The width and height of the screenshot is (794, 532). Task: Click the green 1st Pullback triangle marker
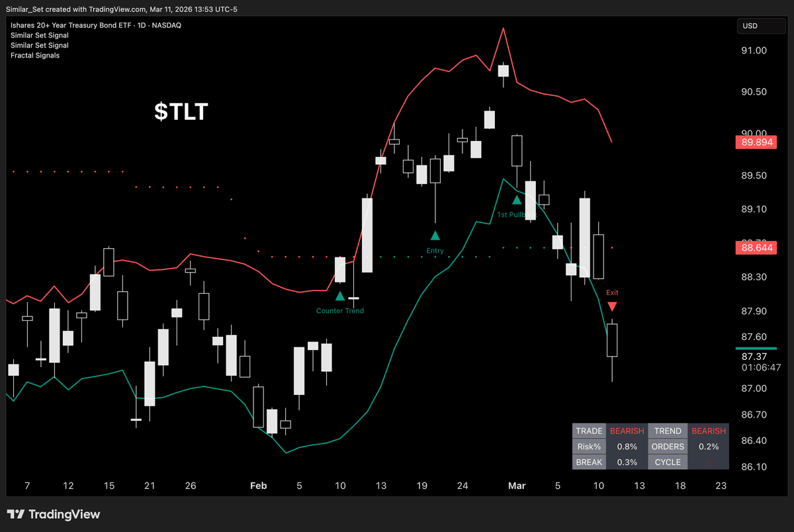[516, 199]
